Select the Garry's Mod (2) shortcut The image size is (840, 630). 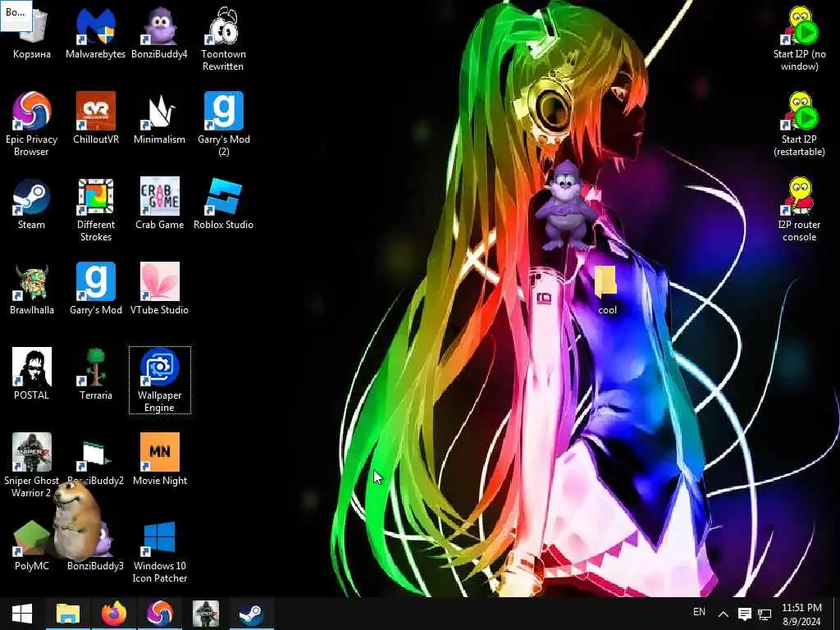[223, 125]
